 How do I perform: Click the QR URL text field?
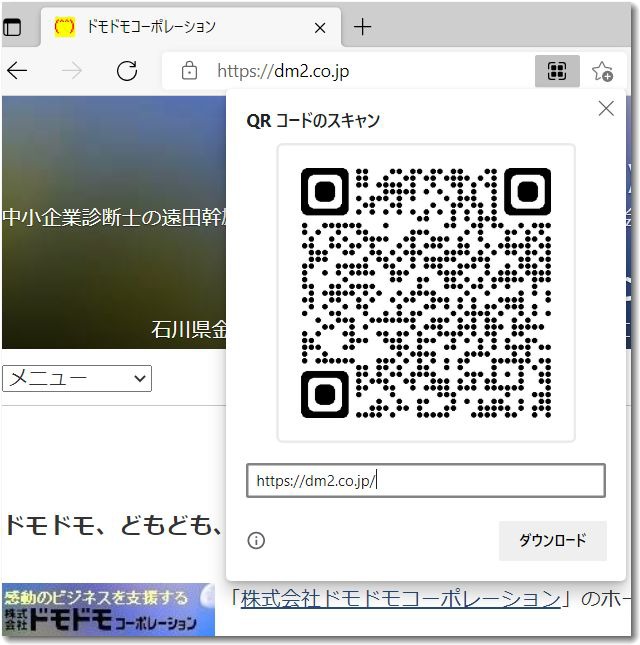point(426,480)
